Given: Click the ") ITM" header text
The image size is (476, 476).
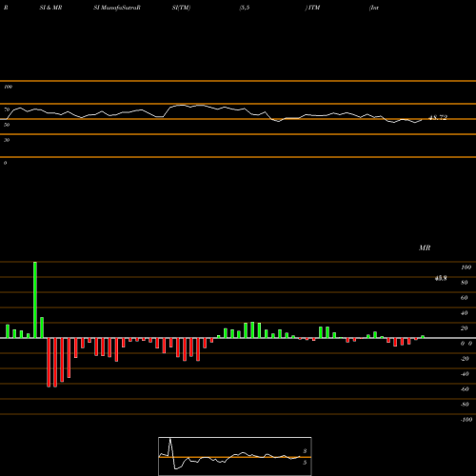Looking at the screenshot, I should [312, 8].
